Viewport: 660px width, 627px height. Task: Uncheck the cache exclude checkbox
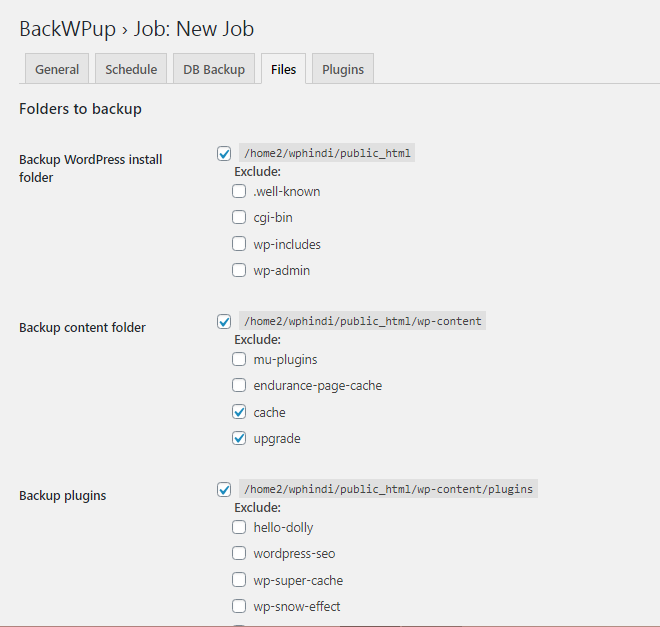point(239,412)
